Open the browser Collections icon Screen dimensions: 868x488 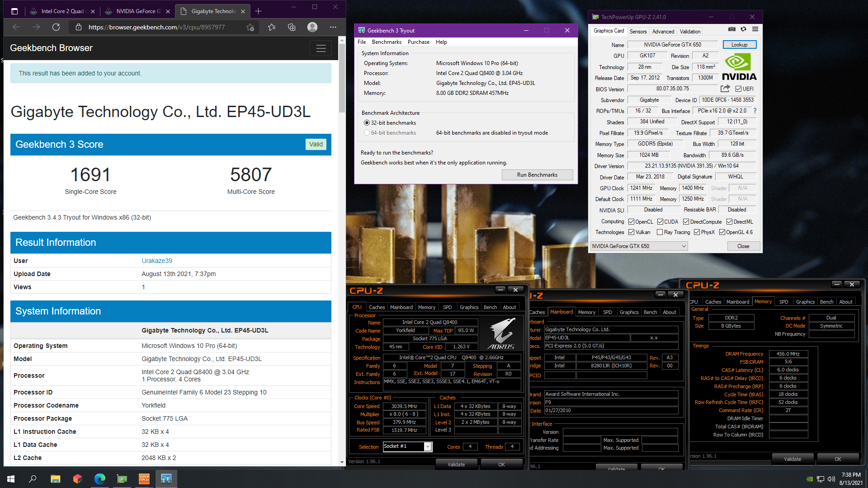tap(292, 27)
